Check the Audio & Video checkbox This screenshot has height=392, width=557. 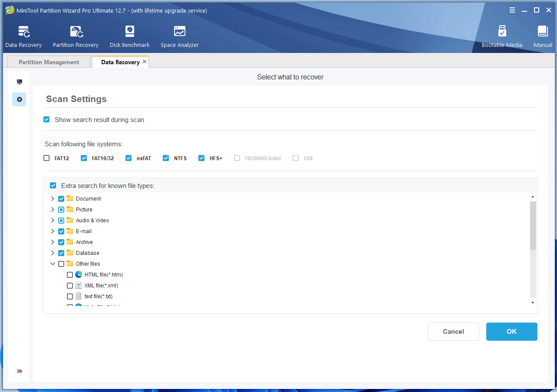coord(61,220)
